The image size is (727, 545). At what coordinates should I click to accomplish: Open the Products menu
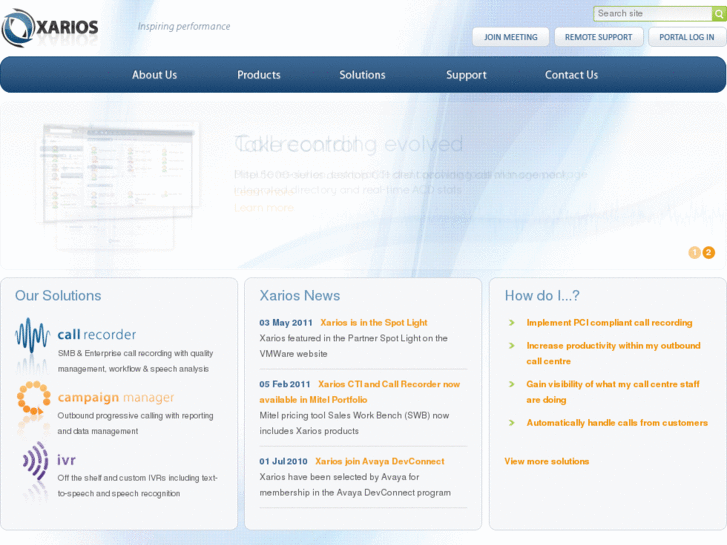pos(259,75)
